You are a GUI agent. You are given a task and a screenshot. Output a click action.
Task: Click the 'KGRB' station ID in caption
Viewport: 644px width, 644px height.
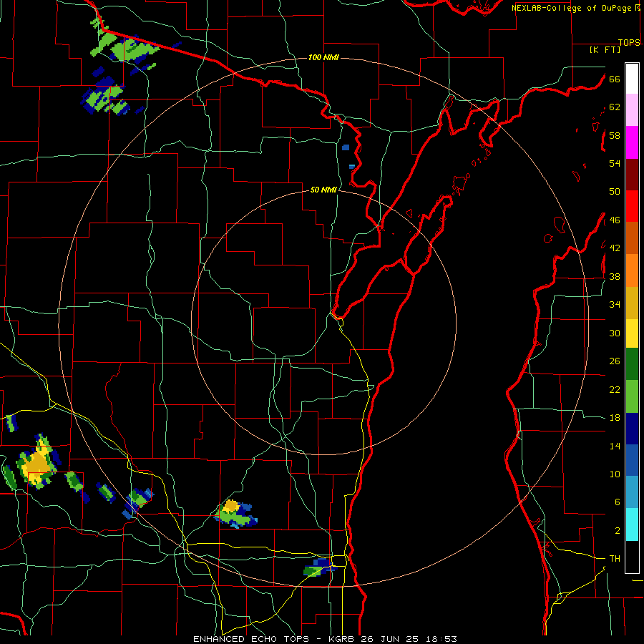343,639
